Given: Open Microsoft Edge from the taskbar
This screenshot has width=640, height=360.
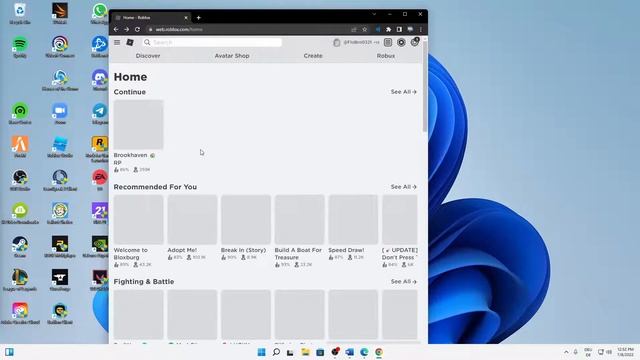Looking at the screenshot, I should 364,352.
